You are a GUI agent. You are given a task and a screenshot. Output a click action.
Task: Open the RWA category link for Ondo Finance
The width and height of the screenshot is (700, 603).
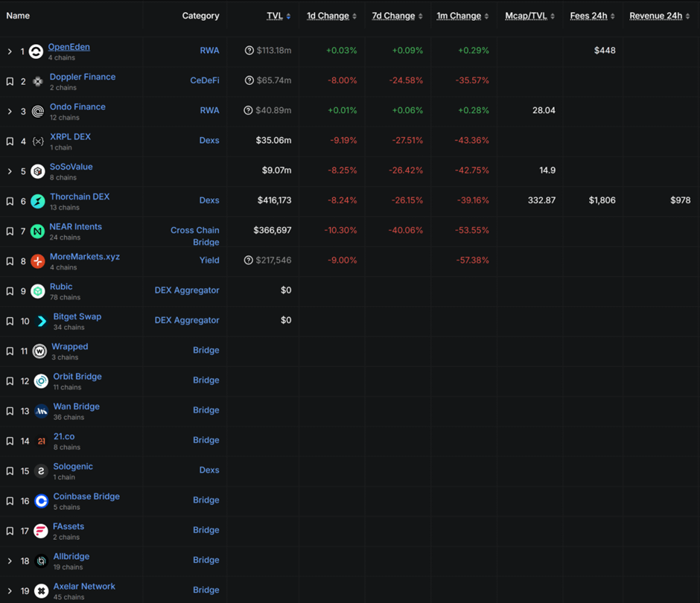tap(209, 110)
